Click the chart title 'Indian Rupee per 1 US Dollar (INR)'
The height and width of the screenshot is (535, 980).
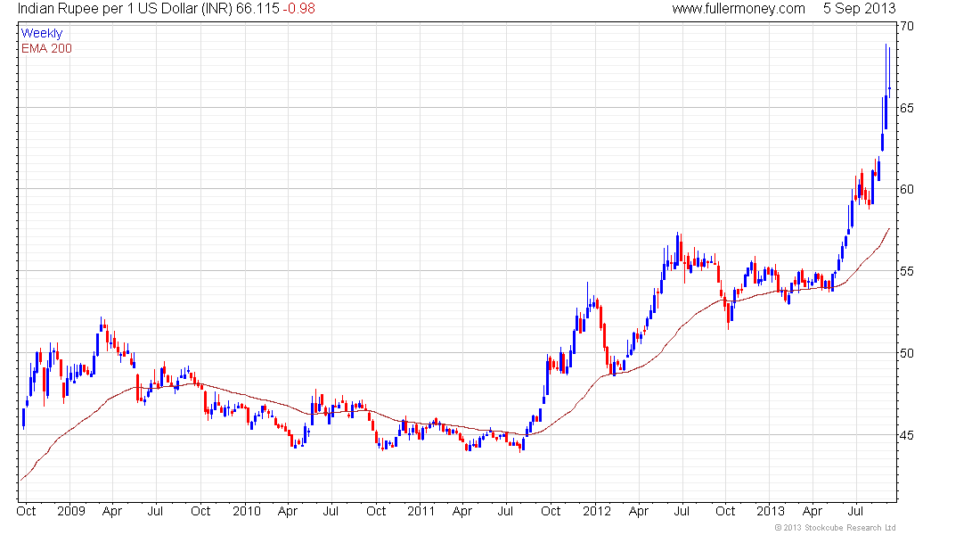click(125, 9)
